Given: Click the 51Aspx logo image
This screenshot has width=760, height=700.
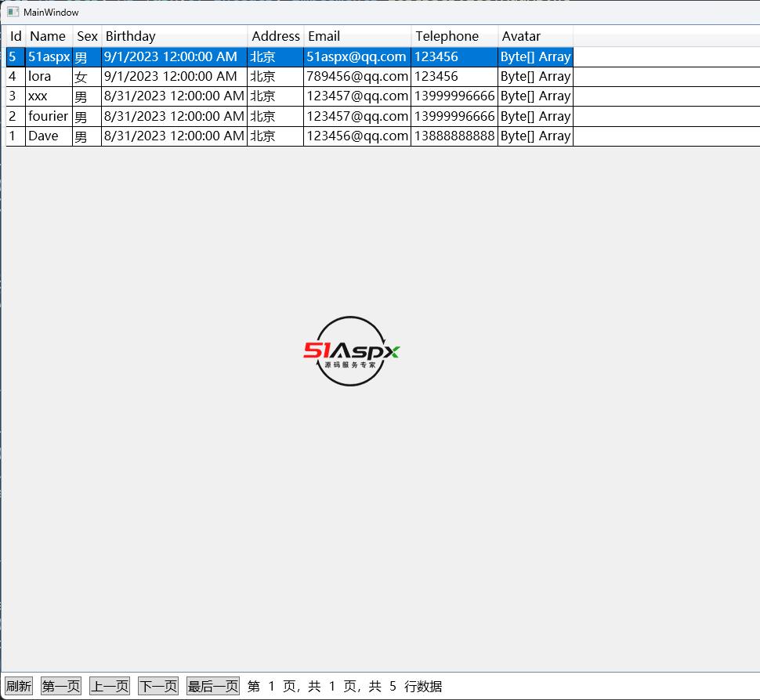Looking at the screenshot, I should click(x=351, y=351).
